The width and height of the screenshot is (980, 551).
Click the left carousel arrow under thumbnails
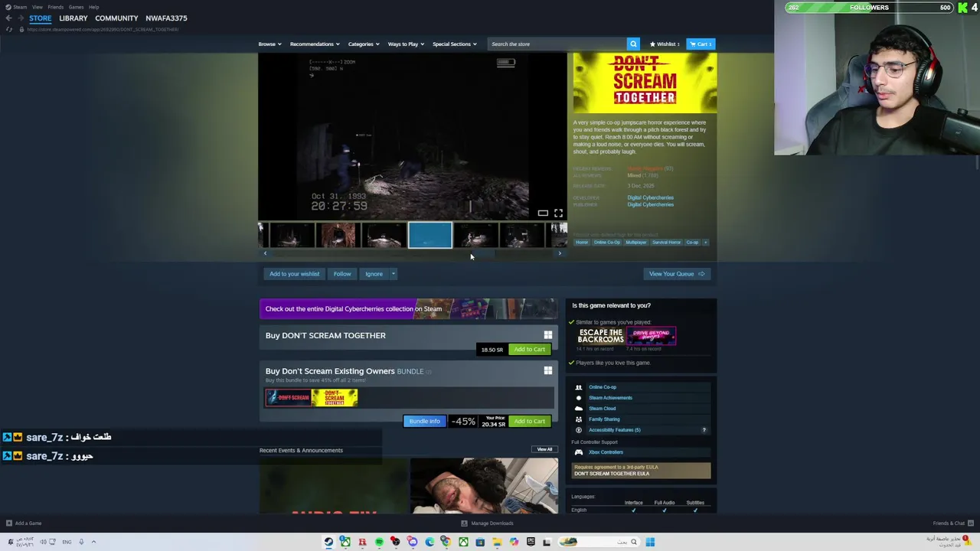click(x=265, y=253)
